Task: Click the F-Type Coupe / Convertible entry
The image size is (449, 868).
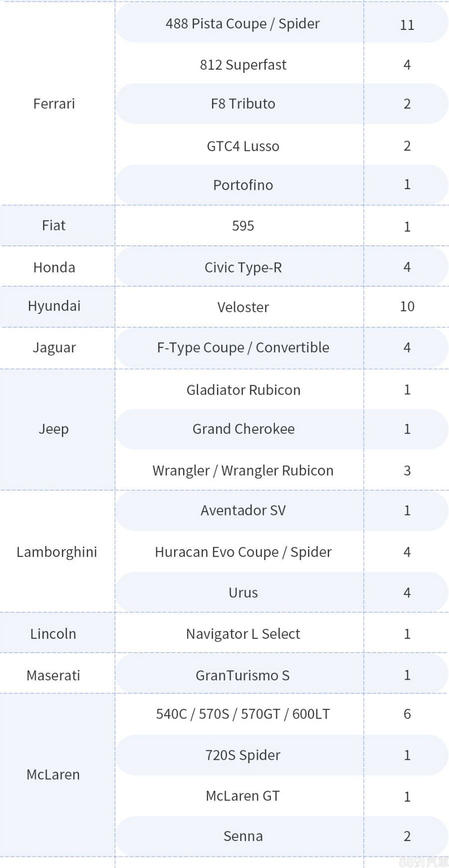Action: 243,347
